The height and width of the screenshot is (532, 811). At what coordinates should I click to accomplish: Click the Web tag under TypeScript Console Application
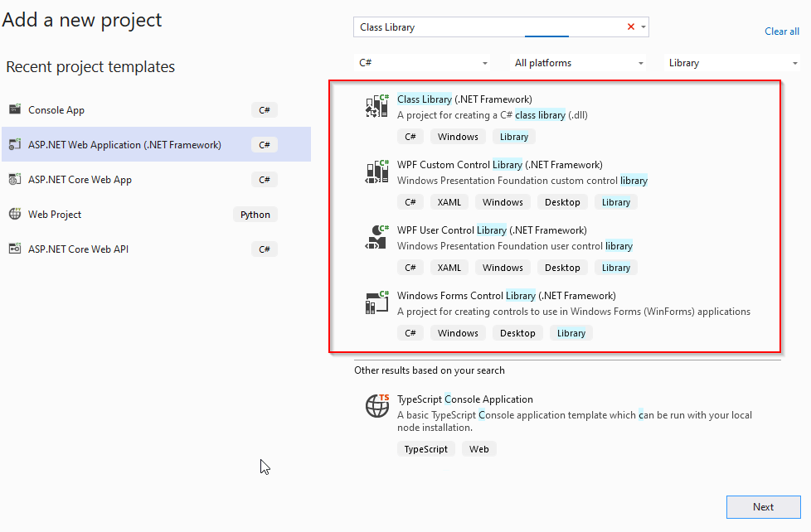[479, 449]
